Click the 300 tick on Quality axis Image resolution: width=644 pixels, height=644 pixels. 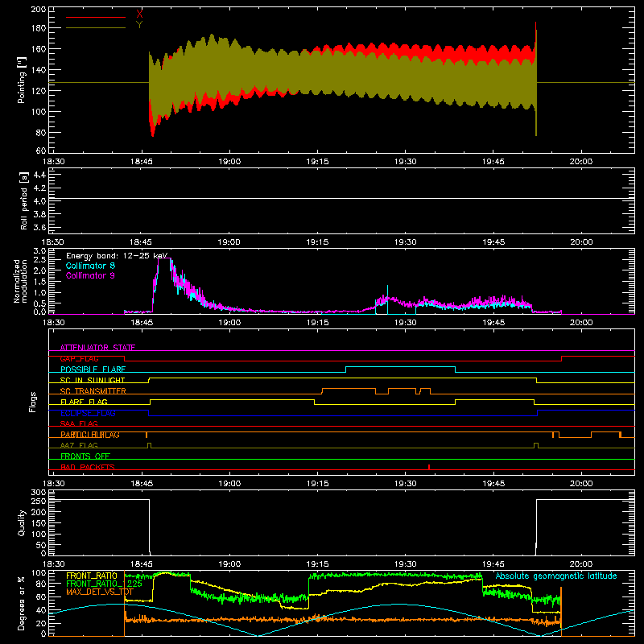pos(39,493)
